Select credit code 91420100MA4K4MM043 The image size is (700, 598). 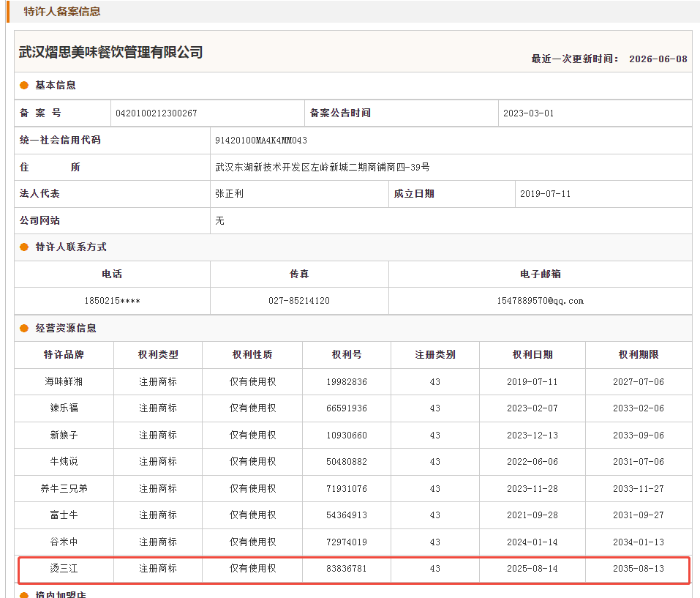click(261, 141)
